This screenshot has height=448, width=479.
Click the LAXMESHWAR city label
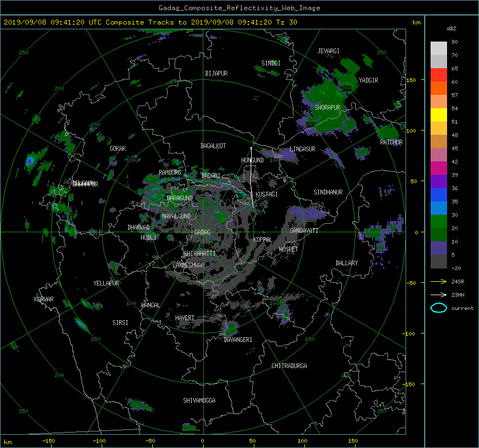pos(188,265)
